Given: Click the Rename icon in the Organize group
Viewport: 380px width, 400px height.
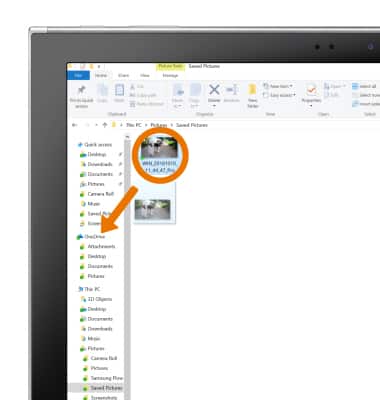Looking at the screenshot, I should coord(231,89).
